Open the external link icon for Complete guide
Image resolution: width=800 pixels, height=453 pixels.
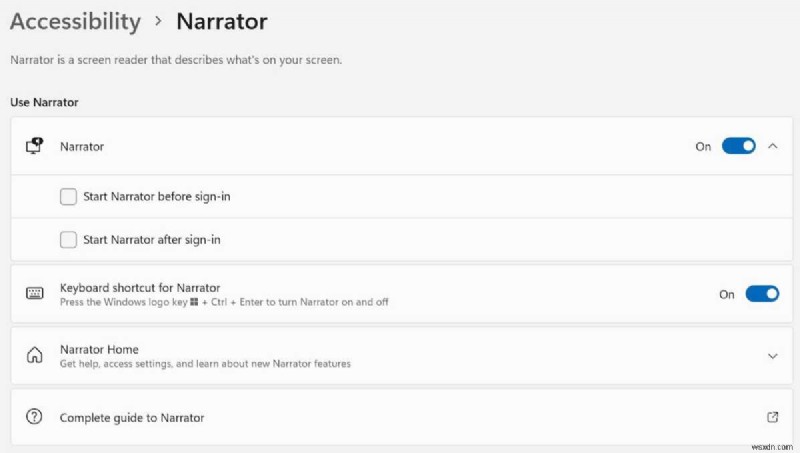pos(772,417)
